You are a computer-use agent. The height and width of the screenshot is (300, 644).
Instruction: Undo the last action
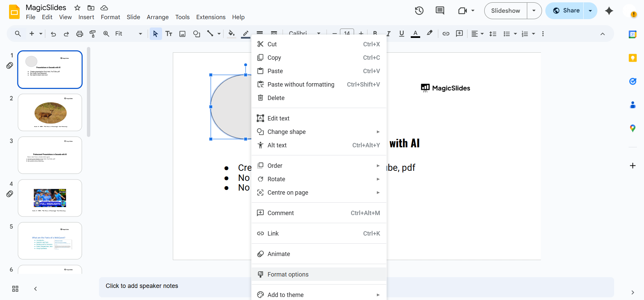(53, 34)
